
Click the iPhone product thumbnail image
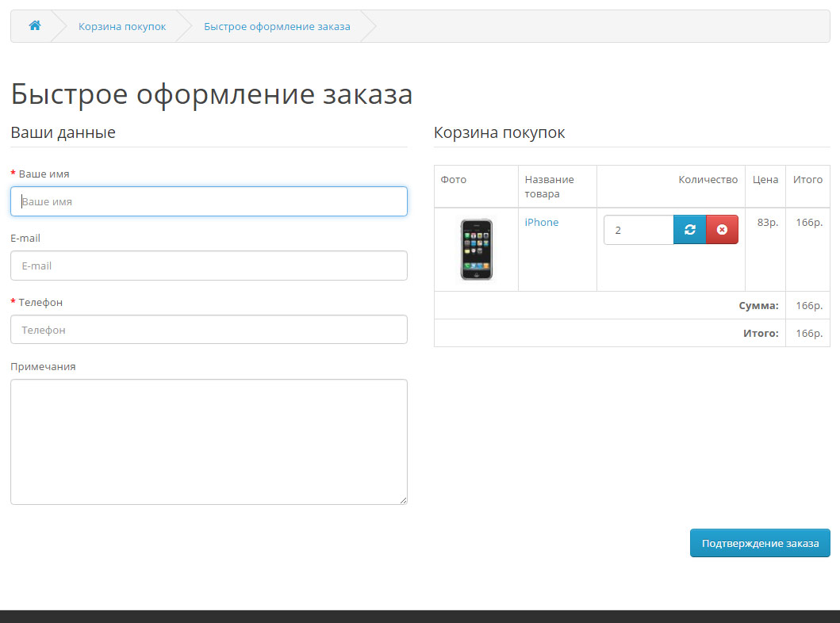(x=476, y=249)
